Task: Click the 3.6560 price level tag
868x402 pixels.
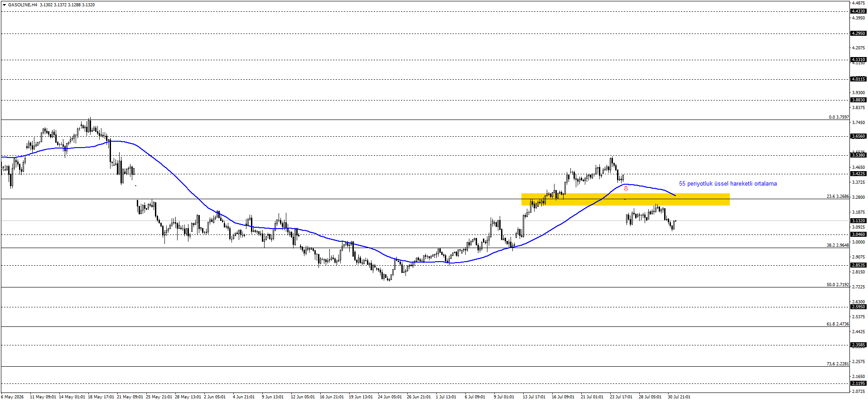Action: pyautogui.click(x=858, y=136)
